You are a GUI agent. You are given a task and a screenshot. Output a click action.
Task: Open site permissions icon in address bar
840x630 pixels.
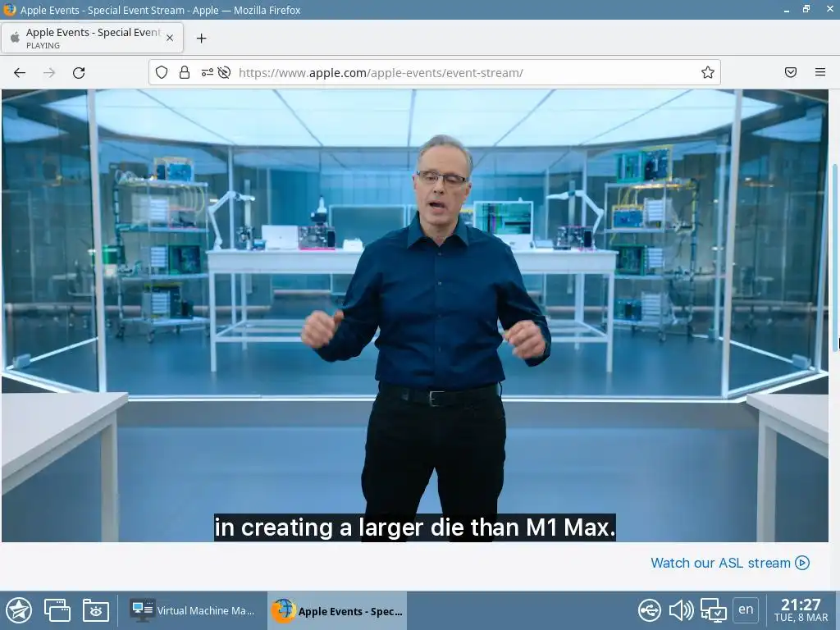click(x=207, y=72)
